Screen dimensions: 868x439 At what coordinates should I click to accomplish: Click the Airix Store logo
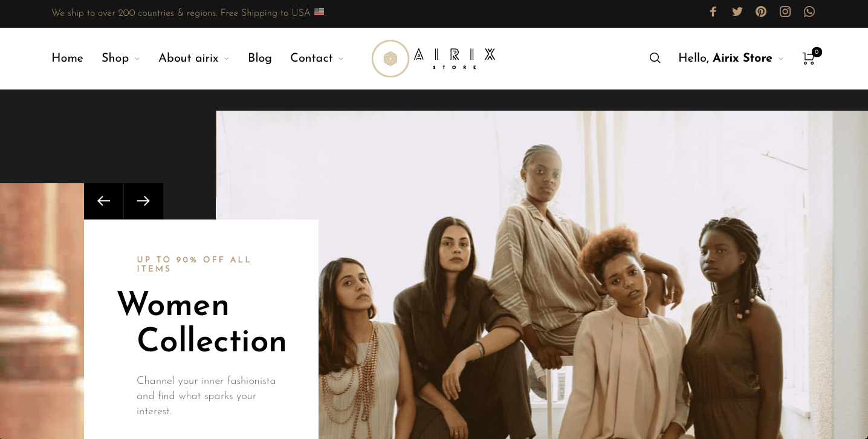click(x=433, y=59)
